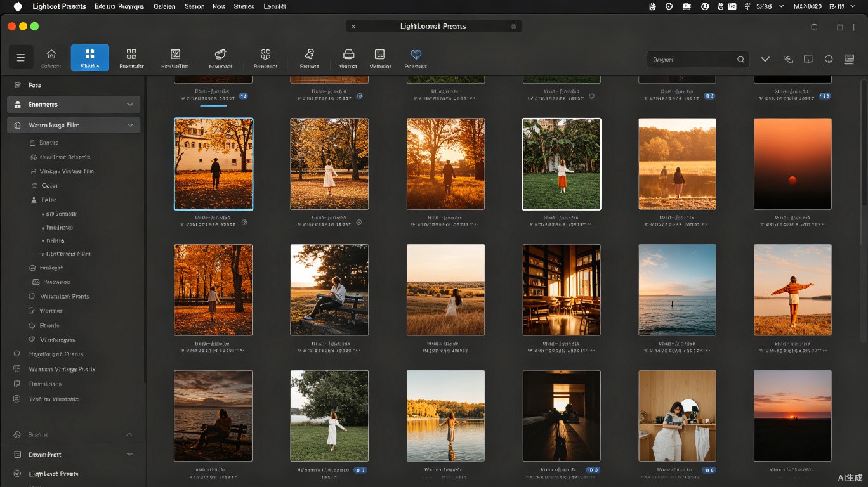Viewport: 868px width, 487px height.
Task: Select thumbnail of girl in wheat field
Action: [x=445, y=290]
